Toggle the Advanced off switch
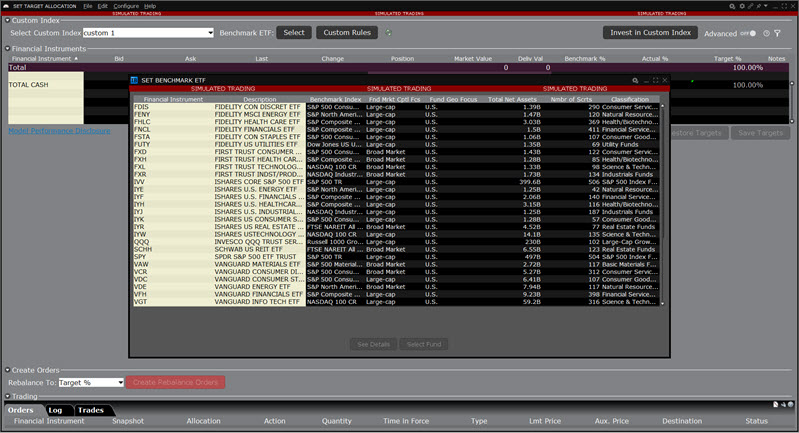This screenshot has width=799, height=433. [x=749, y=33]
